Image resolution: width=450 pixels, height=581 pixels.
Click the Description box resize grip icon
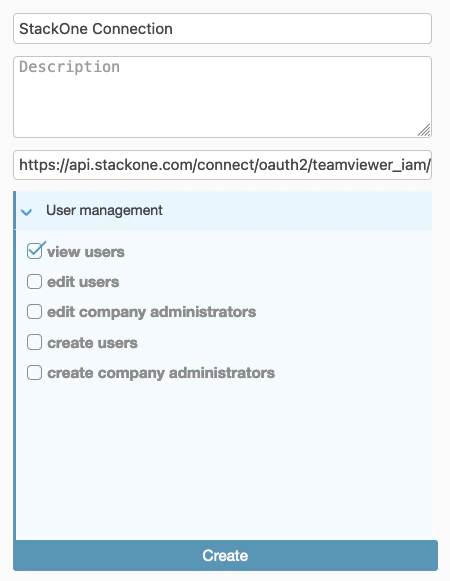pos(424,130)
